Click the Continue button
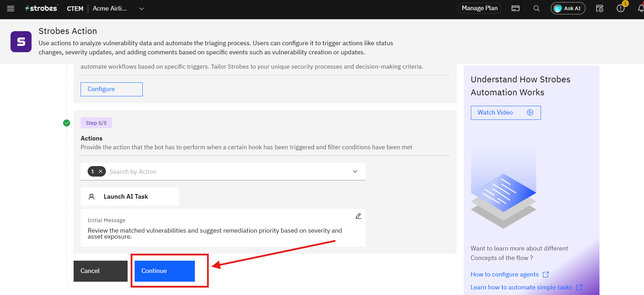 pyautogui.click(x=165, y=271)
